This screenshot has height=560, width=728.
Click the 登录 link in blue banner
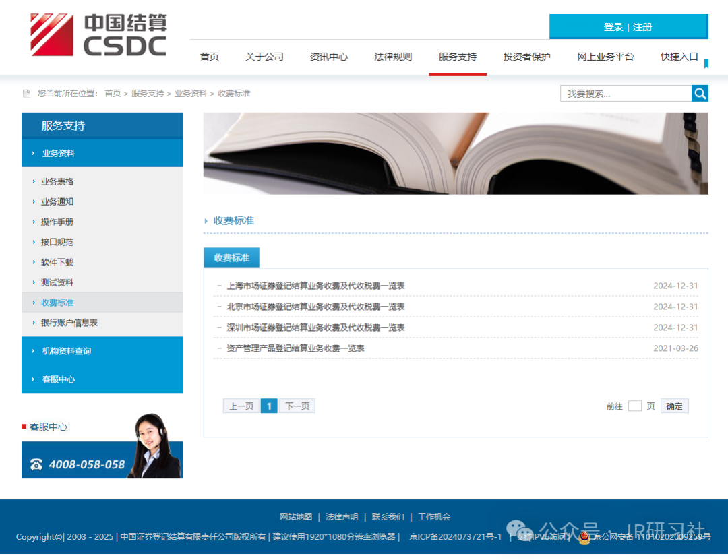(613, 27)
